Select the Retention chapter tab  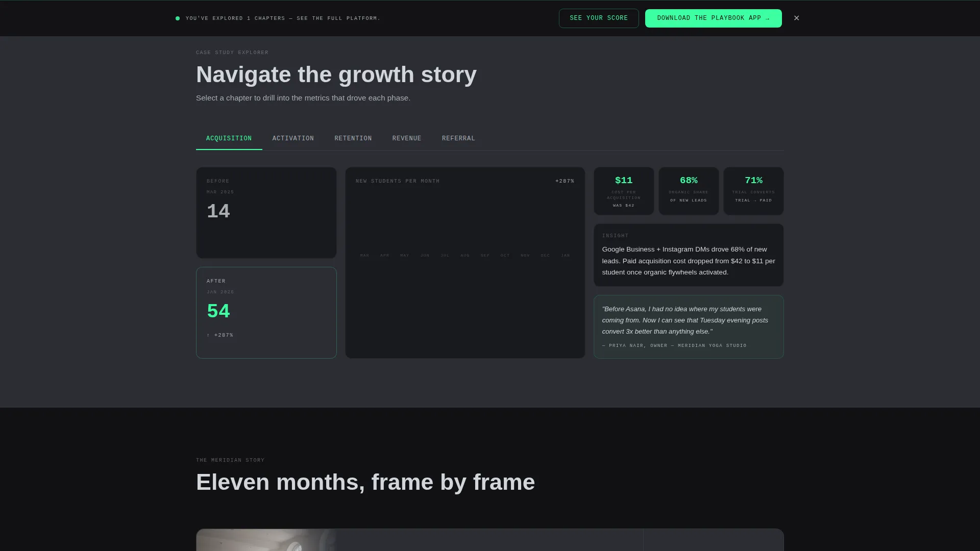tap(353, 139)
